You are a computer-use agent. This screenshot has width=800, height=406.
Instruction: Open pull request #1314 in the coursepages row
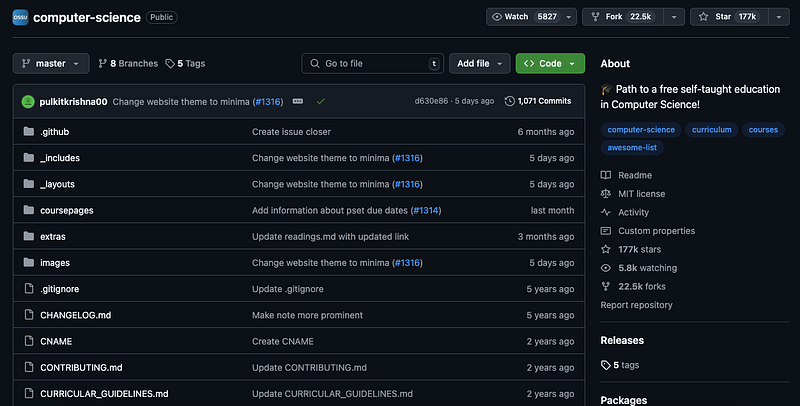coord(426,210)
